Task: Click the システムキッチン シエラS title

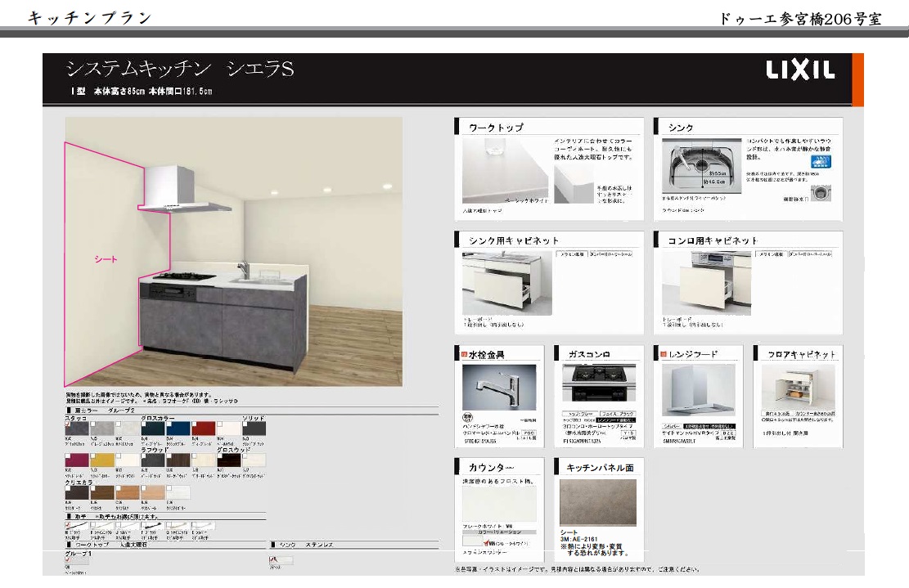Action: click(x=180, y=69)
